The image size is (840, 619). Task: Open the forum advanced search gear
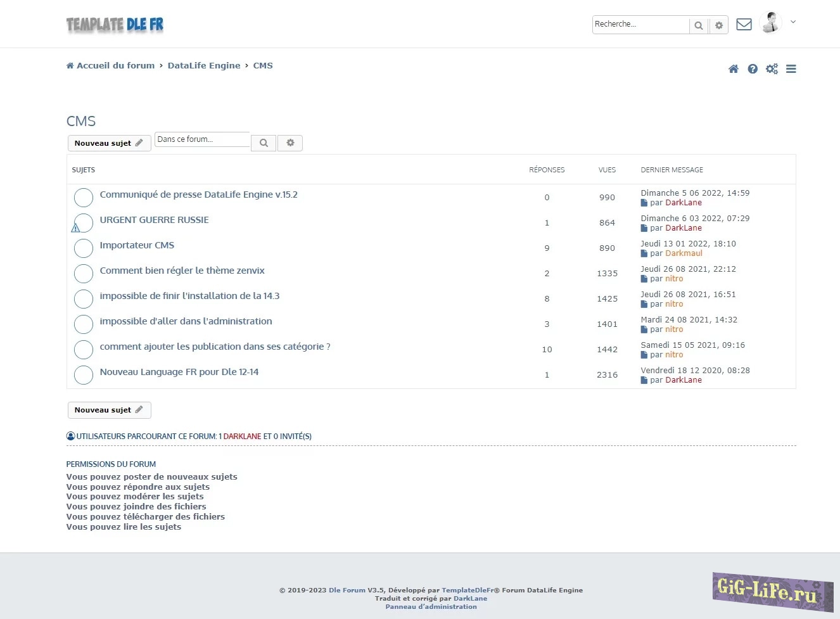(x=290, y=143)
